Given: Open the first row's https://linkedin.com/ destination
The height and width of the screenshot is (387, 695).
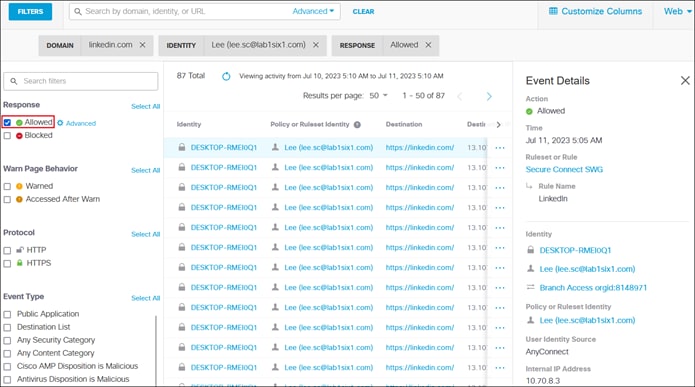Looking at the screenshot, I should pyautogui.click(x=420, y=148).
